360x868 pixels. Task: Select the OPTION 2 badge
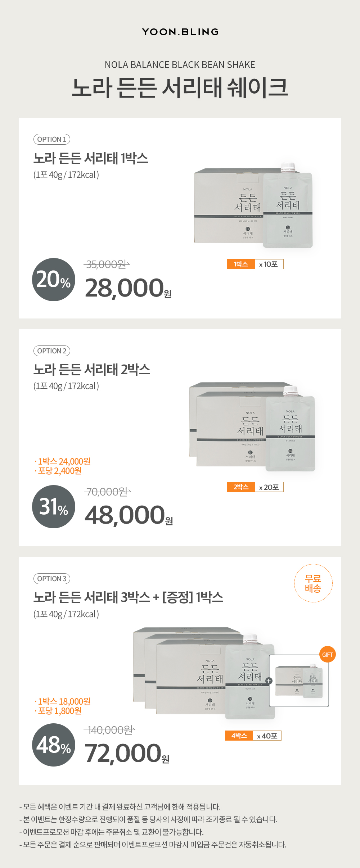click(x=52, y=351)
